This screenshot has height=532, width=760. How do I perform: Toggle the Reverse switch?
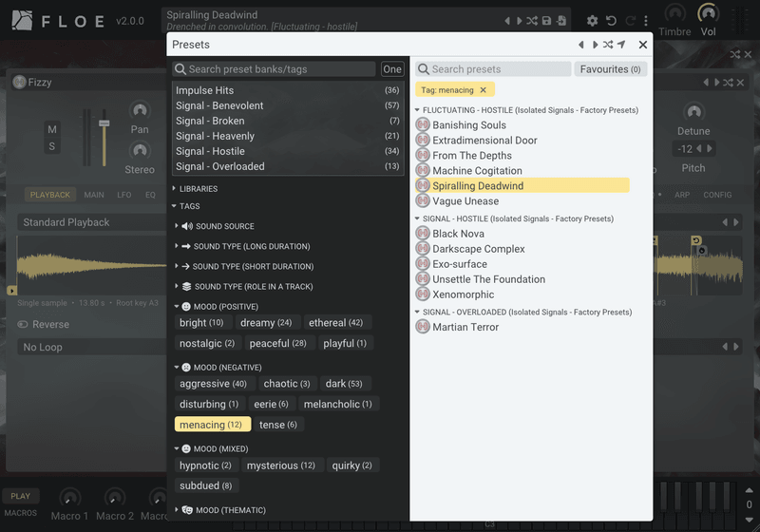(x=23, y=325)
